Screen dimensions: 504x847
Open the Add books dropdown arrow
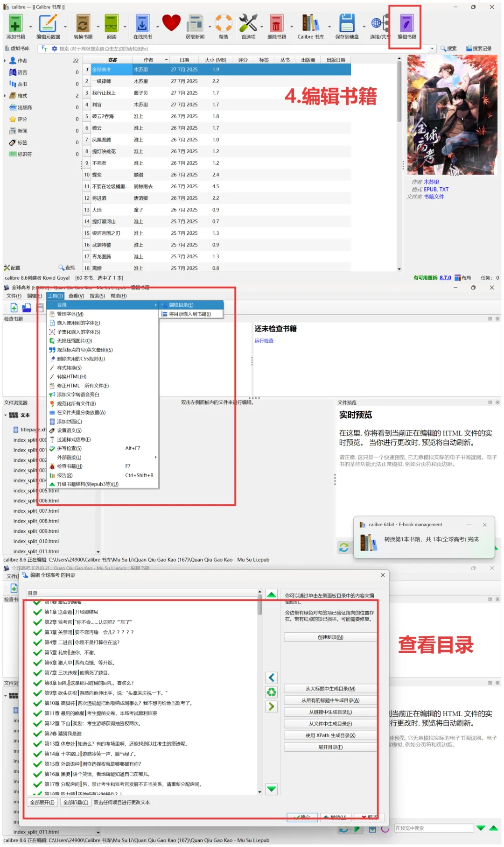pos(31,27)
